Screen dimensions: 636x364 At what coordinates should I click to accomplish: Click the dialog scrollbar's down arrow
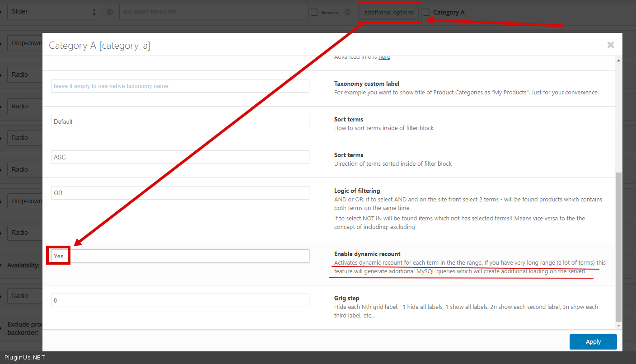pyautogui.click(x=618, y=325)
